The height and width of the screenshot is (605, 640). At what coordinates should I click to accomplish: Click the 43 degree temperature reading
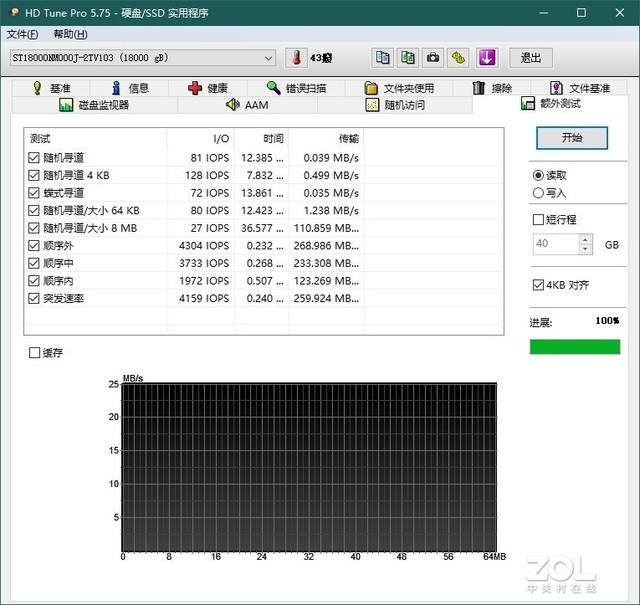[x=321, y=58]
